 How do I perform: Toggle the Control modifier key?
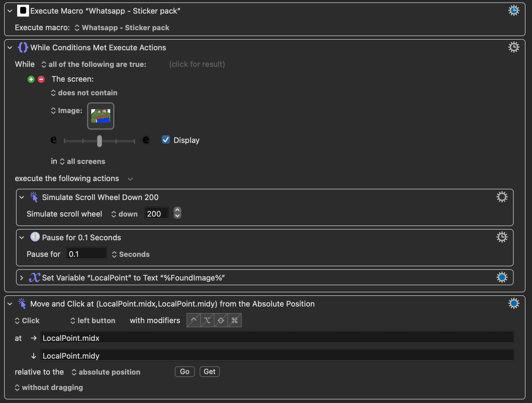click(194, 320)
